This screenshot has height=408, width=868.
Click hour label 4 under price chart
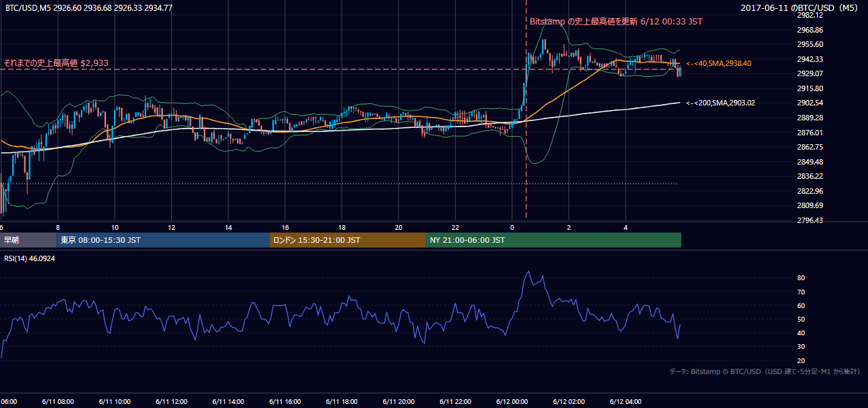click(626, 228)
